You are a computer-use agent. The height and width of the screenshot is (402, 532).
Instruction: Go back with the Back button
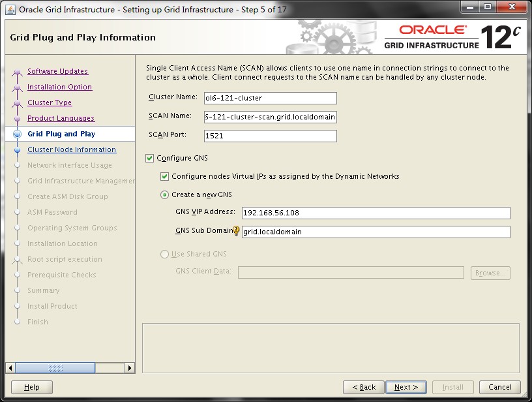pyautogui.click(x=364, y=387)
